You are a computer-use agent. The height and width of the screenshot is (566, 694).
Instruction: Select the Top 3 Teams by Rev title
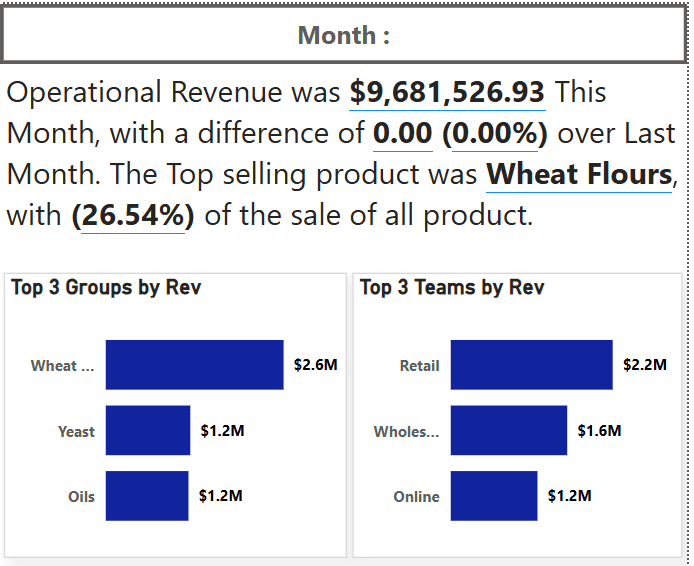452,288
